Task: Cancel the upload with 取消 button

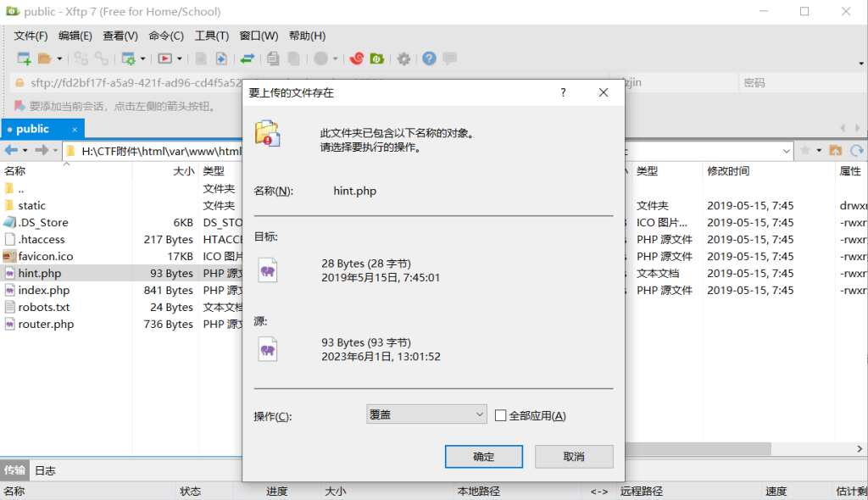Action: tap(574, 457)
